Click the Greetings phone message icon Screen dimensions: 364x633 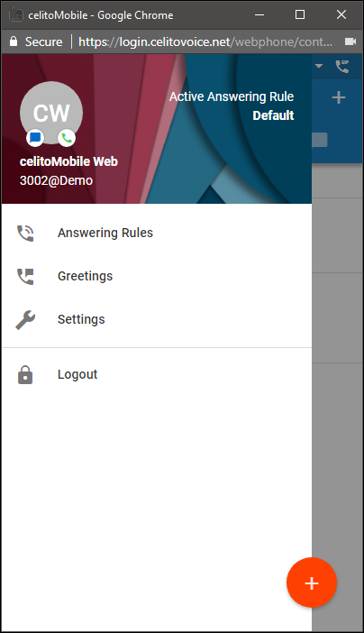[x=25, y=276]
